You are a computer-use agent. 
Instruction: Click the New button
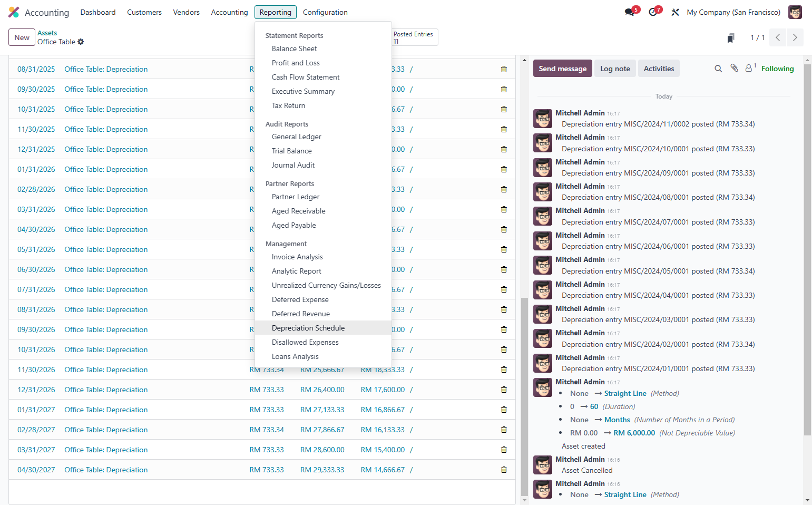[22, 37]
